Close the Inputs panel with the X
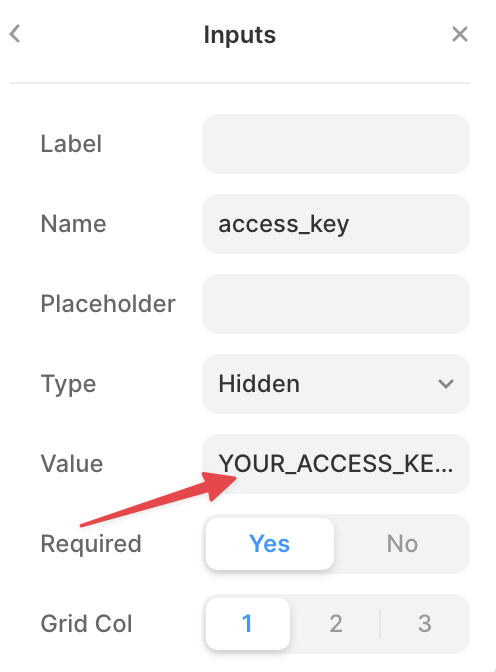 pos(460,34)
